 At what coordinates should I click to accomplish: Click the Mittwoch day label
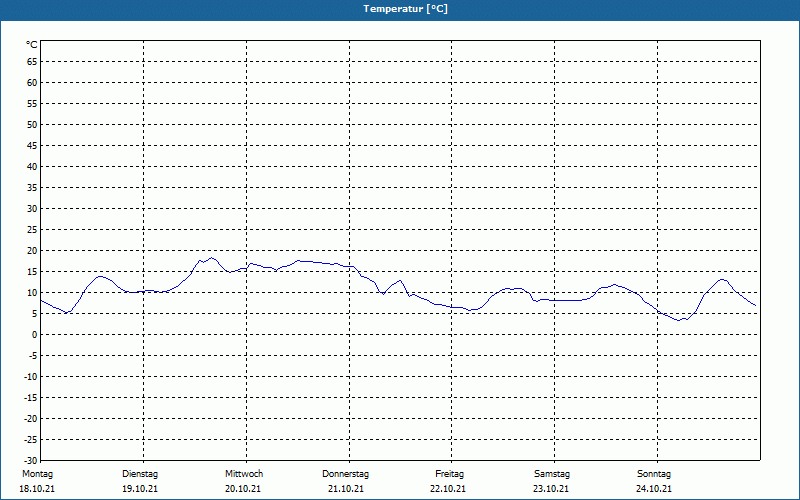[244, 474]
